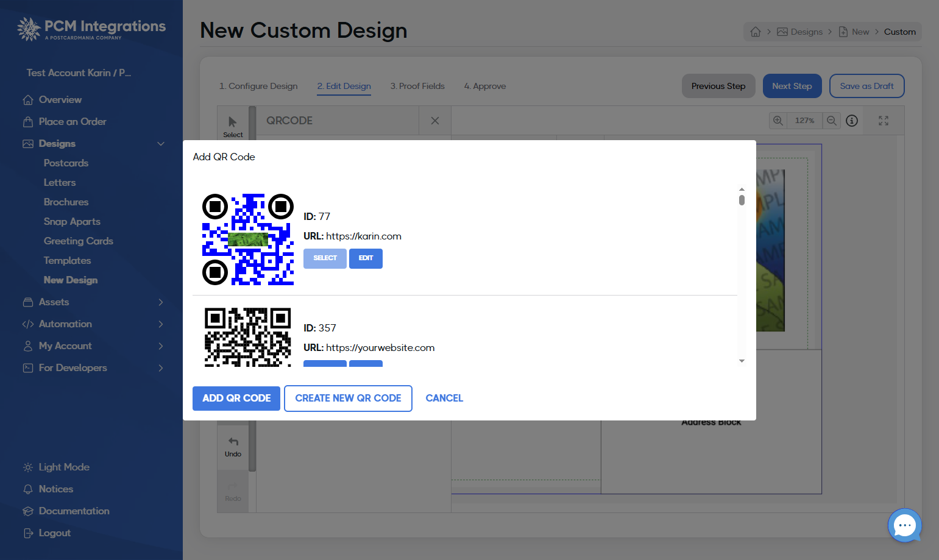Select QR code ID 77
This screenshot has height=560, width=939.
325,258
